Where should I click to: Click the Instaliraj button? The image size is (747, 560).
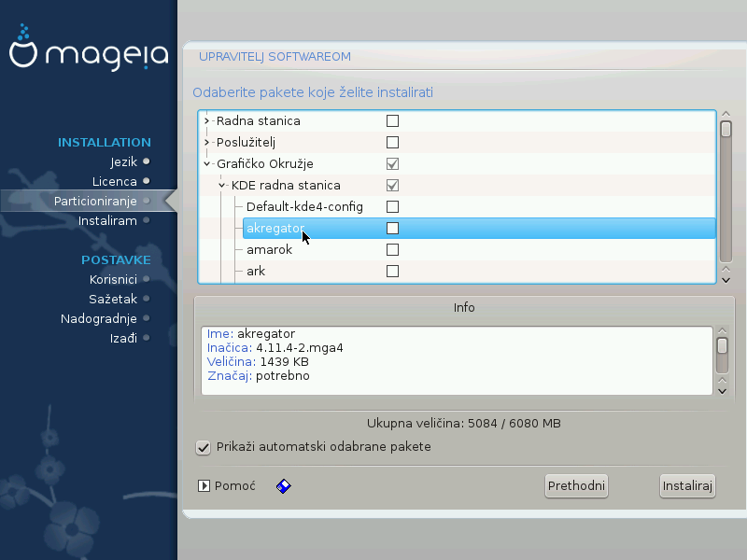point(687,485)
